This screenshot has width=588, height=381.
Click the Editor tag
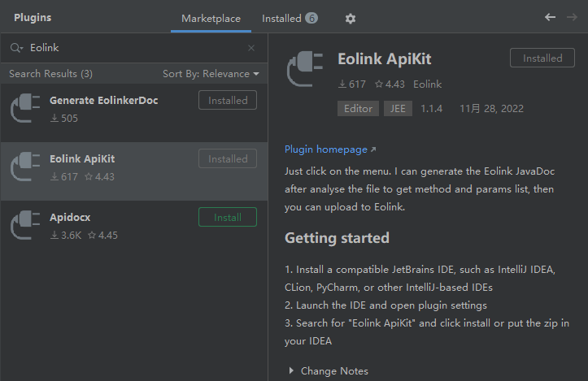(x=358, y=109)
